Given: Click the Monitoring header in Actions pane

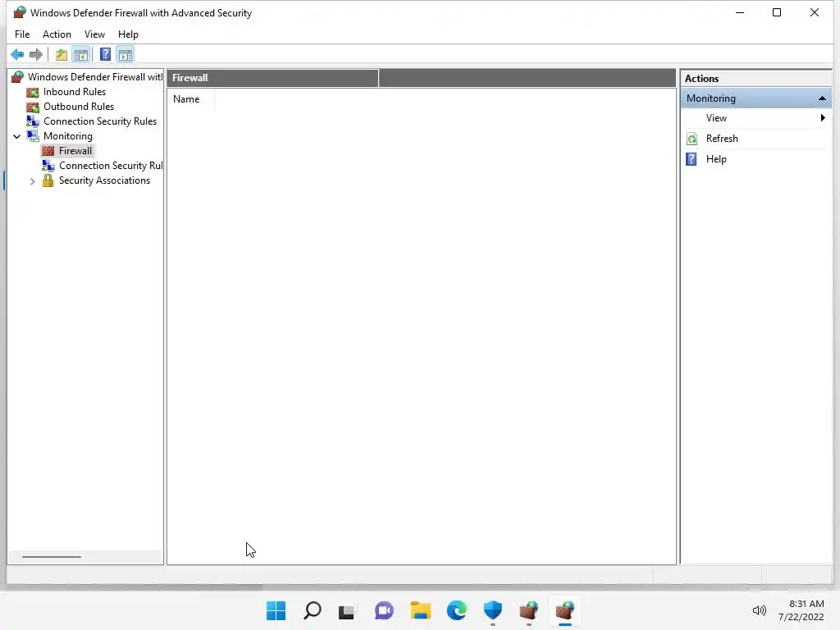Looking at the screenshot, I should pos(756,98).
